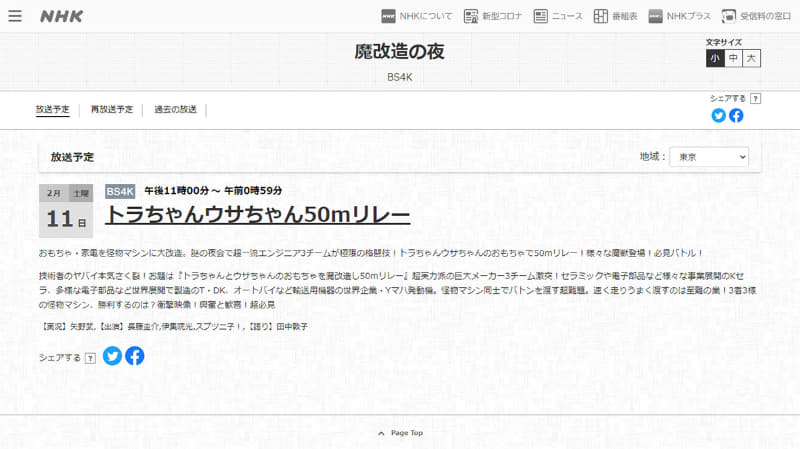
Task: Share program on Facebook below description
Action: coord(135,356)
